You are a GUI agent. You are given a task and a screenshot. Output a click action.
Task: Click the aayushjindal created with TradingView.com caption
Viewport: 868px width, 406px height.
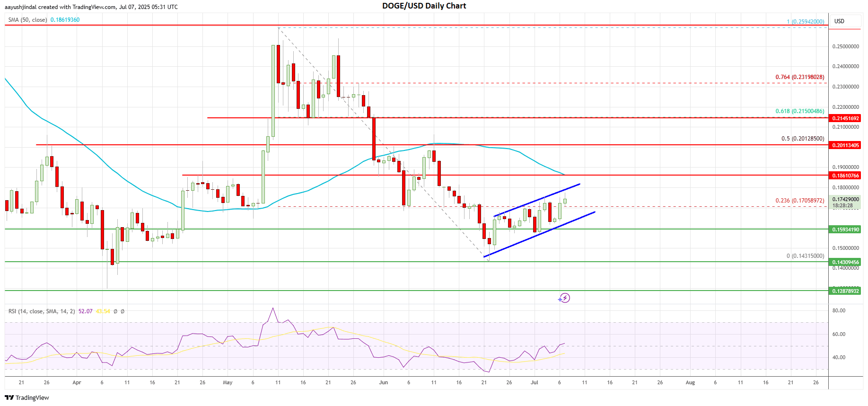coord(91,7)
